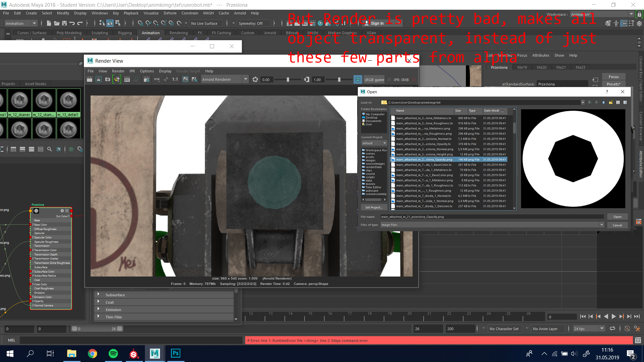Click the new scene icon
This screenshot has width=644, height=362.
point(49,23)
